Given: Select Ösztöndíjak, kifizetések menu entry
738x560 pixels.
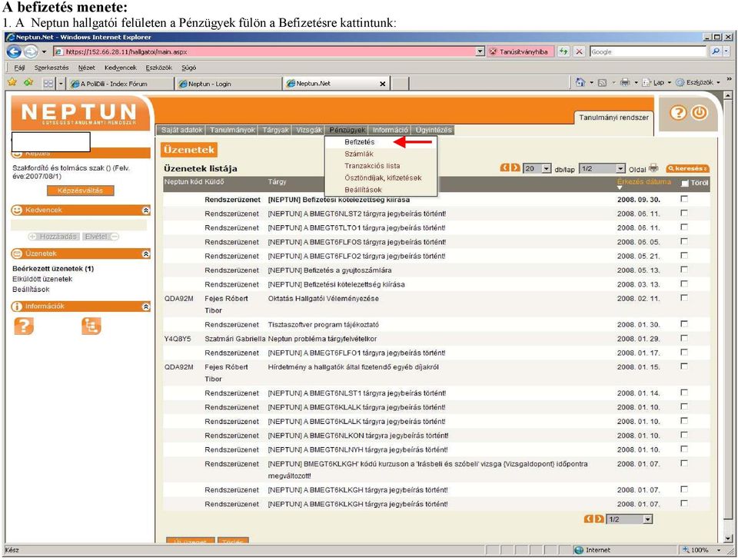Looking at the screenshot, I should click(383, 177).
